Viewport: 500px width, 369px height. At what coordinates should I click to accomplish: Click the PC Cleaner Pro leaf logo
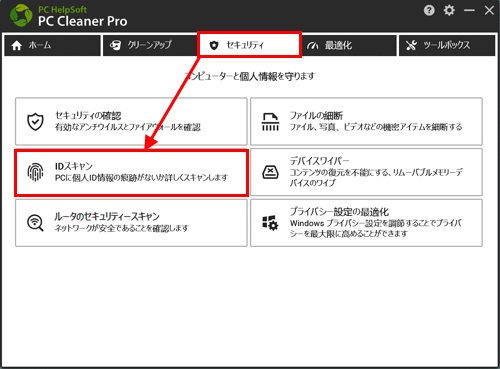click(21, 15)
